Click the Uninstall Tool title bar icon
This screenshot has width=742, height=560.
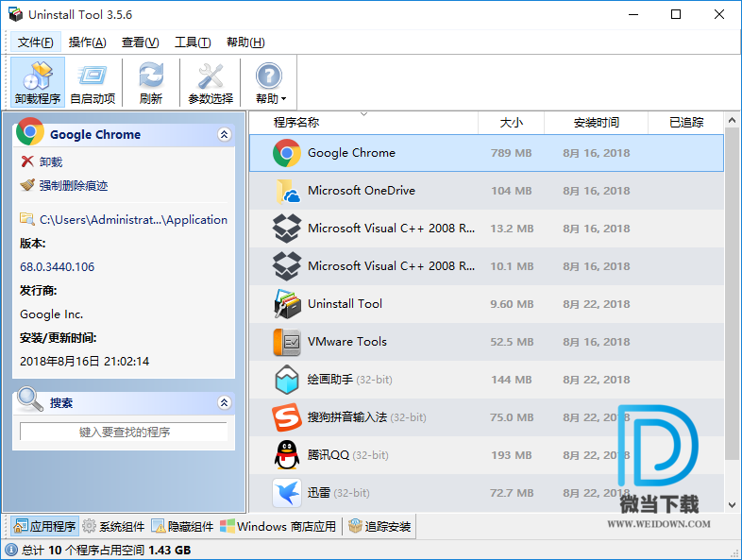[x=16, y=14]
